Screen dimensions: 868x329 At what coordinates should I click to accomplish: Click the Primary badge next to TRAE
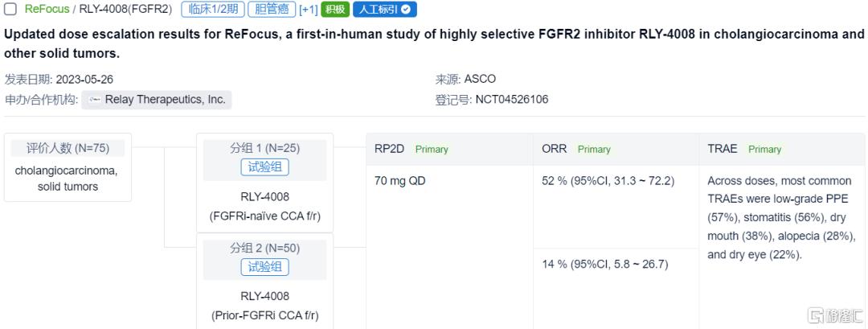tap(764, 149)
